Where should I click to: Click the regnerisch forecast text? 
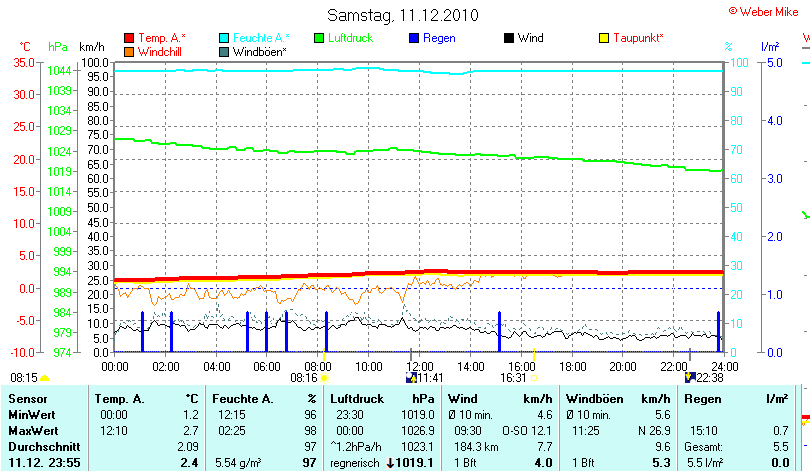click(x=355, y=463)
